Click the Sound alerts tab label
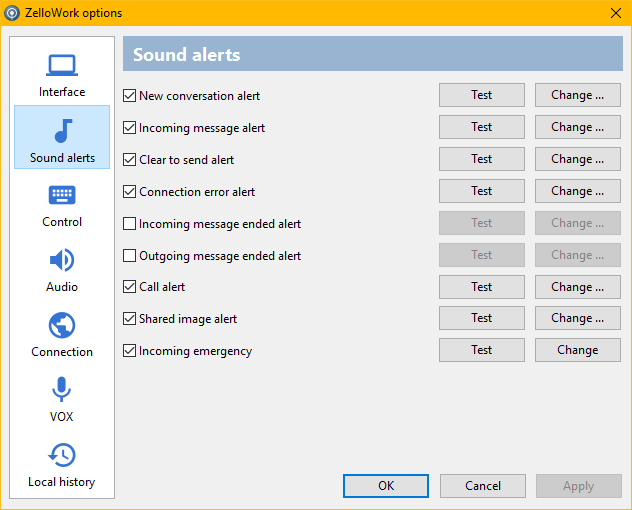The width and height of the screenshot is (632, 510). point(62,158)
